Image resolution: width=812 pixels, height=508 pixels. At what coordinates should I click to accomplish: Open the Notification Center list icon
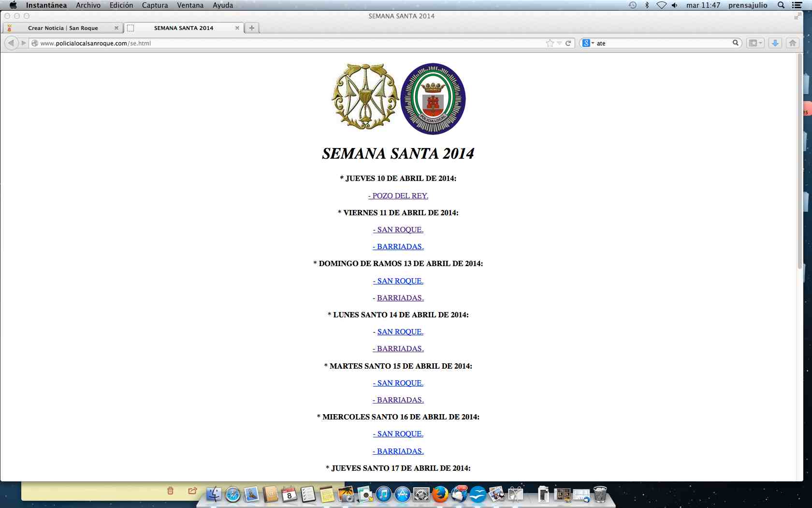[x=797, y=5]
